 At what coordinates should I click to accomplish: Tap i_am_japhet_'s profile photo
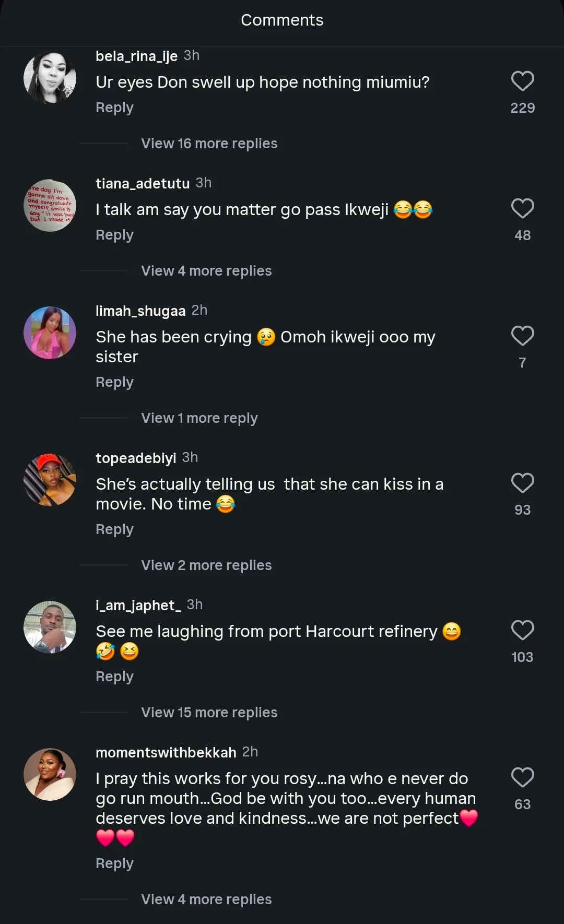[50, 627]
